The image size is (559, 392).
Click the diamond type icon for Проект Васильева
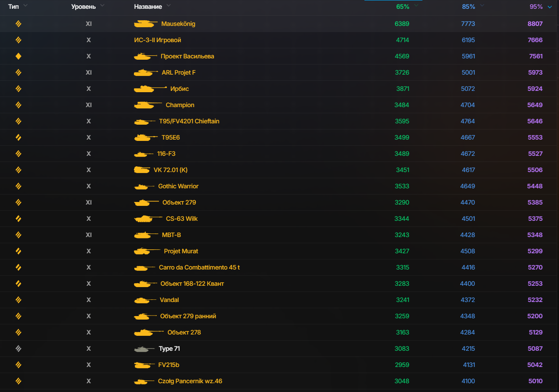pos(18,56)
